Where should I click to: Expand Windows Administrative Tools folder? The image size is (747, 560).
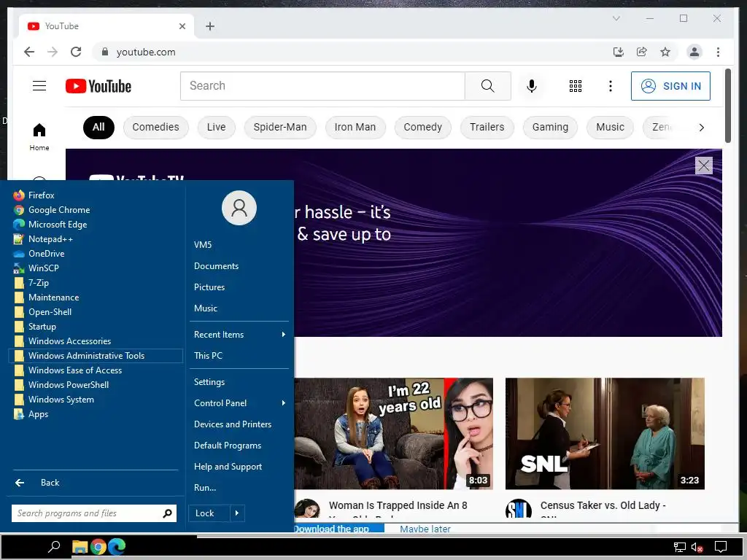coord(96,356)
